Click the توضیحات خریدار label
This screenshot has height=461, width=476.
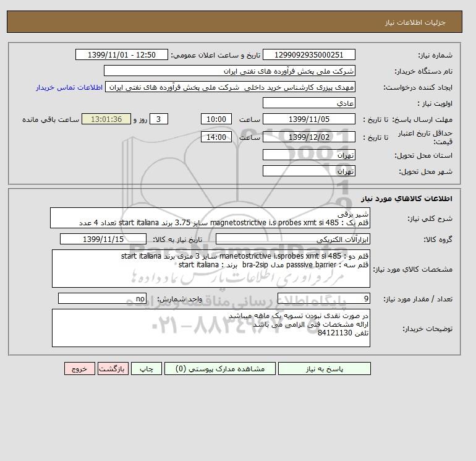[x=427, y=329]
